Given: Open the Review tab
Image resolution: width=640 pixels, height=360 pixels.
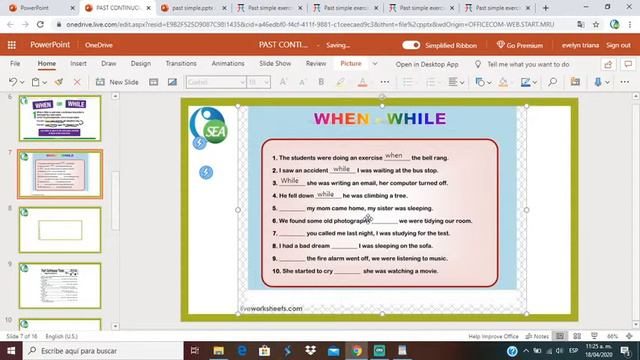Looking at the screenshot, I should tap(316, 64).
